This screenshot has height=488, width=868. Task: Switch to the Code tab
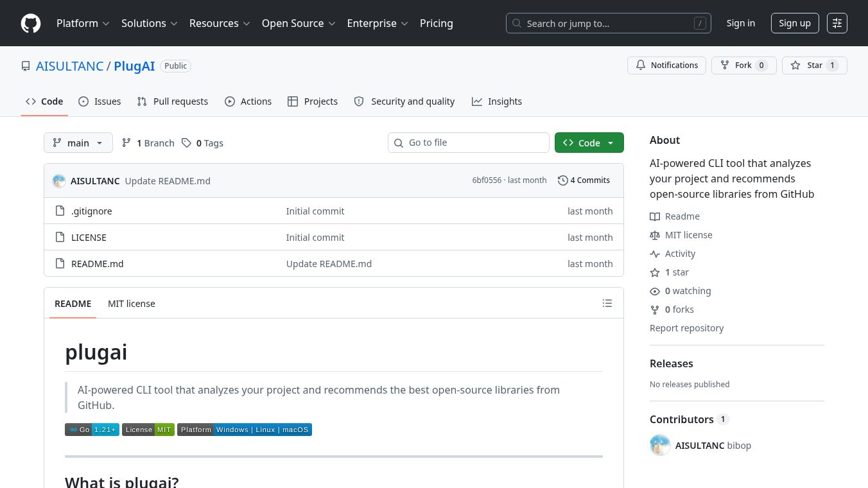tap(44, 101)
